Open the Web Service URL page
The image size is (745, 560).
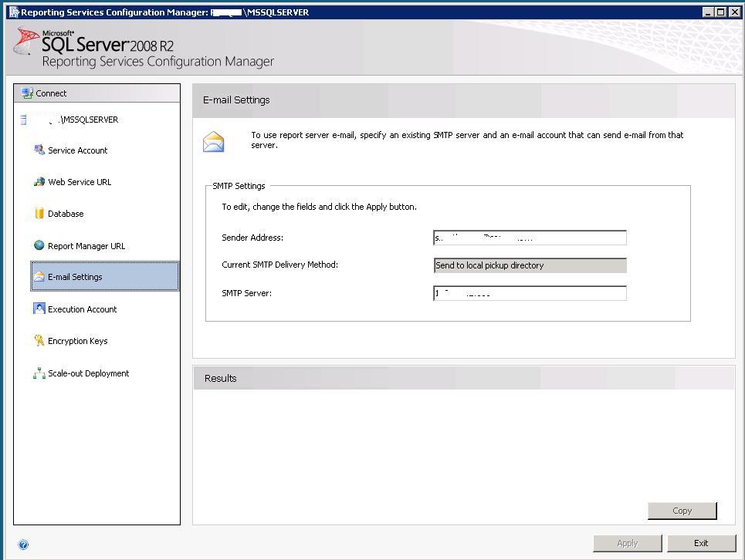tap(80, 182)
